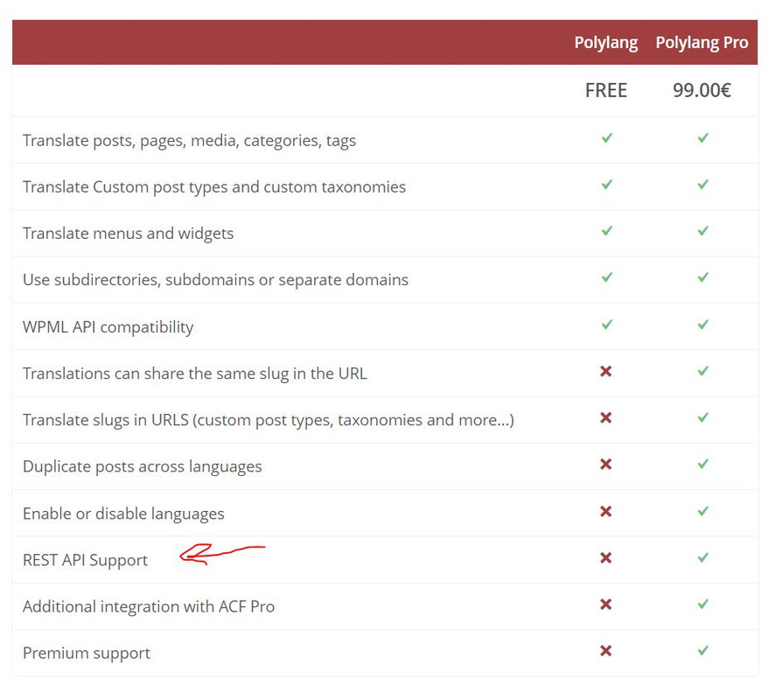Select 'Translate slugs in URLS' row text
This screenshot has height=700, width=775.
pos(106,420)
